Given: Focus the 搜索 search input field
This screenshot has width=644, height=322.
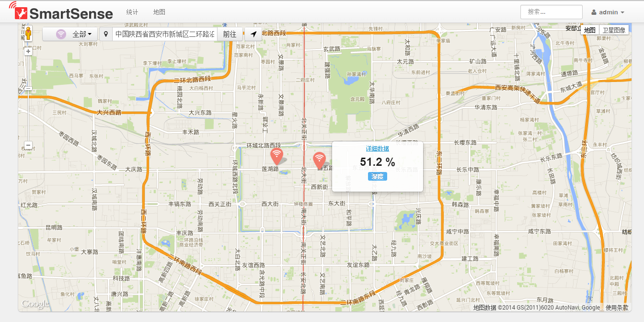Looking at the screenshot, I should point(551,12).
